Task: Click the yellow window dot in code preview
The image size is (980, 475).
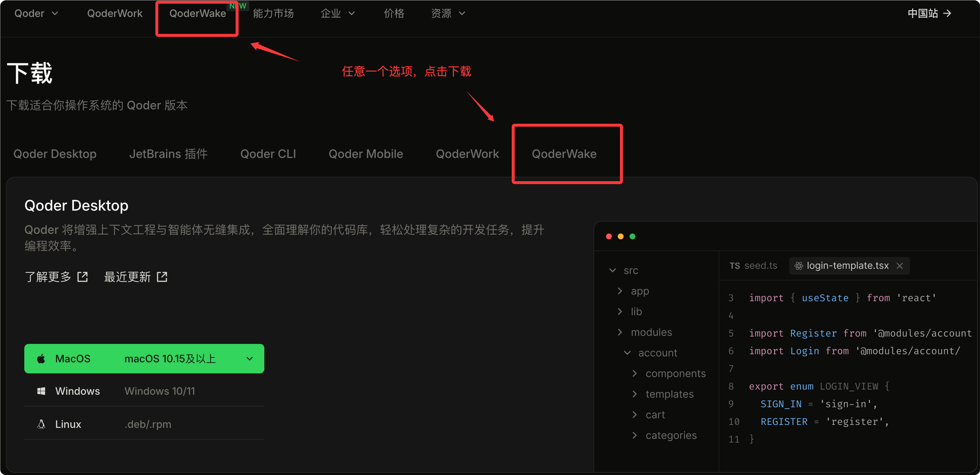Action: (x=620, y=236)
